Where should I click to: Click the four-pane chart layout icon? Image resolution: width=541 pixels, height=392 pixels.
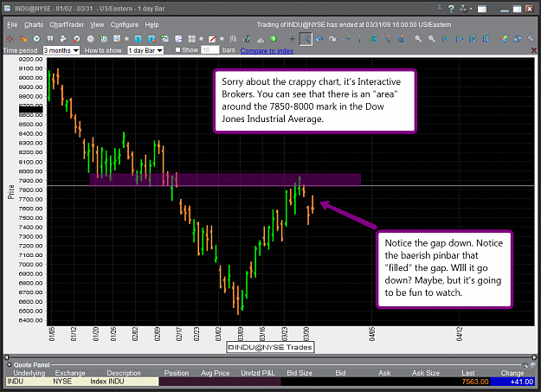[192, 39]
